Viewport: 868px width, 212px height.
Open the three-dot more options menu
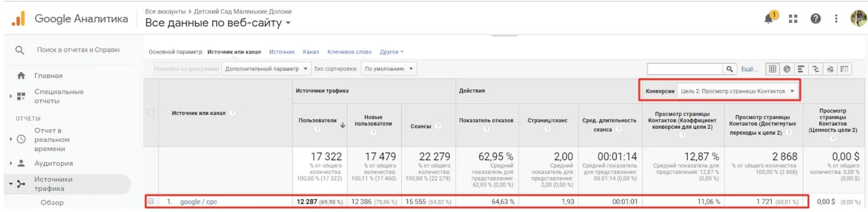[x=836, y=18]
